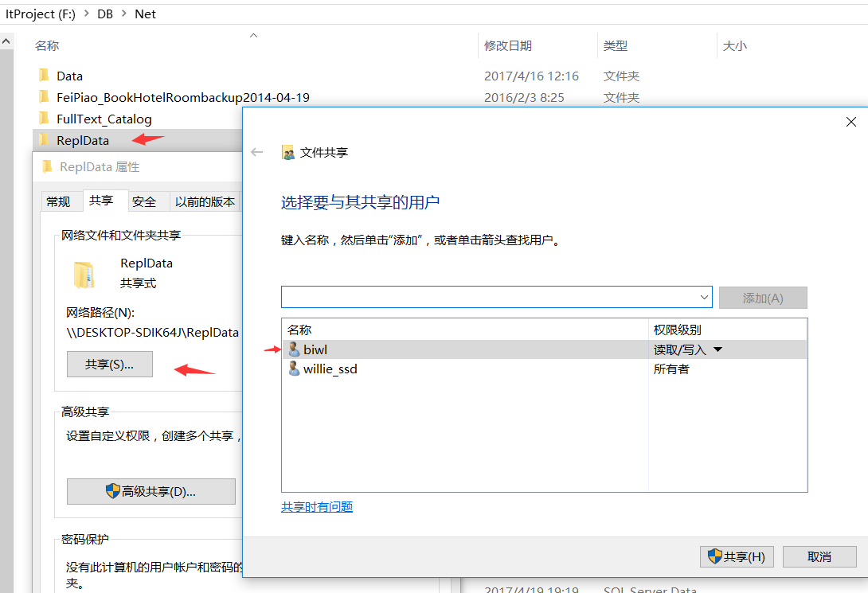Switch to the 安全 tab
The height and width of the screenshot is (593, 868).
144,201
